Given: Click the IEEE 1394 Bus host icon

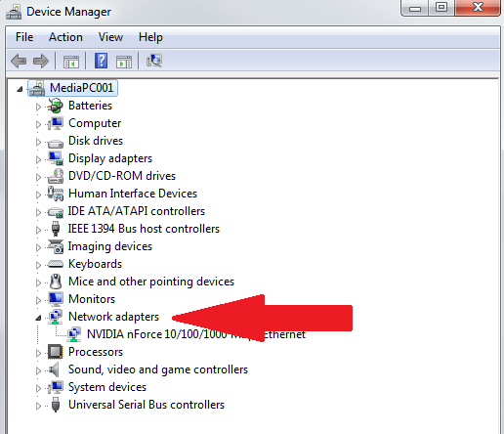Looking at the screenshot, I should pos(56,229).
